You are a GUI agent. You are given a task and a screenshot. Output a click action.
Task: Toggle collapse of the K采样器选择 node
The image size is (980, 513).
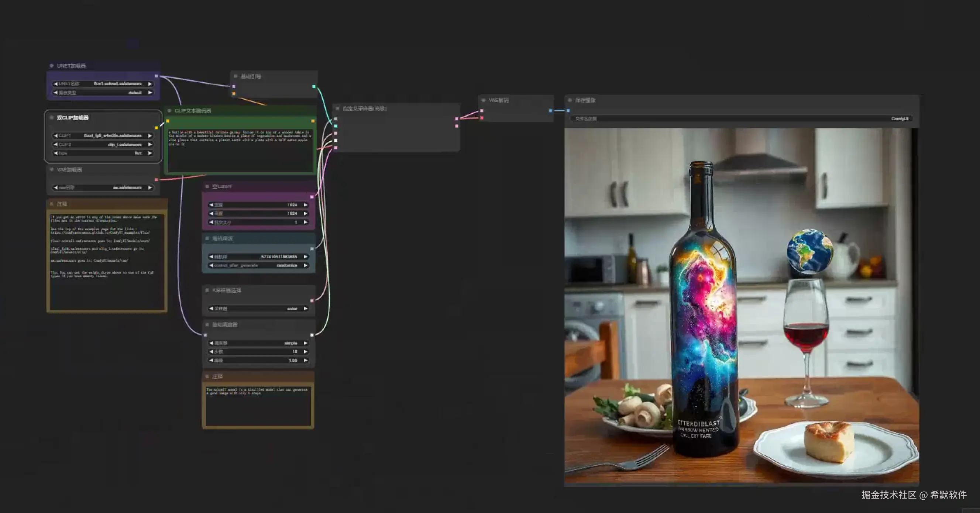coord(207,290)
